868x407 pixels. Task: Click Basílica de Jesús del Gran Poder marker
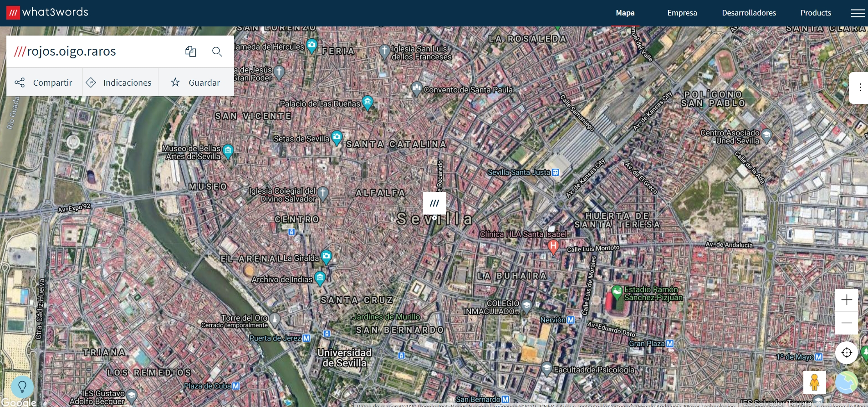[x=279, y=72]
